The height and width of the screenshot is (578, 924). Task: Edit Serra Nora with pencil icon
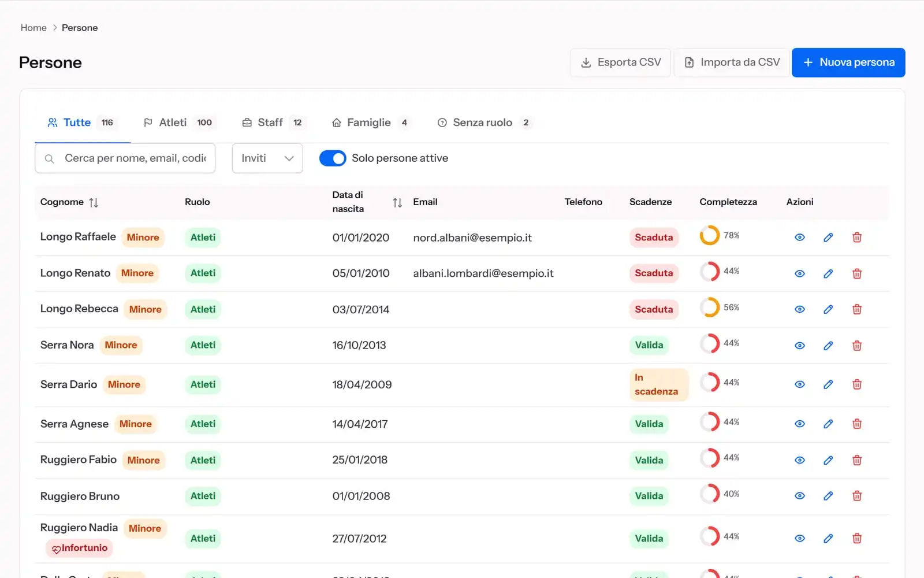pos(828,345)
